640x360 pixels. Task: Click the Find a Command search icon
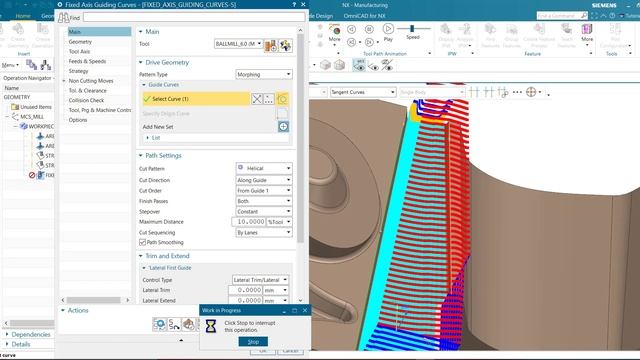pyautogui.click(x=584, y=16)
